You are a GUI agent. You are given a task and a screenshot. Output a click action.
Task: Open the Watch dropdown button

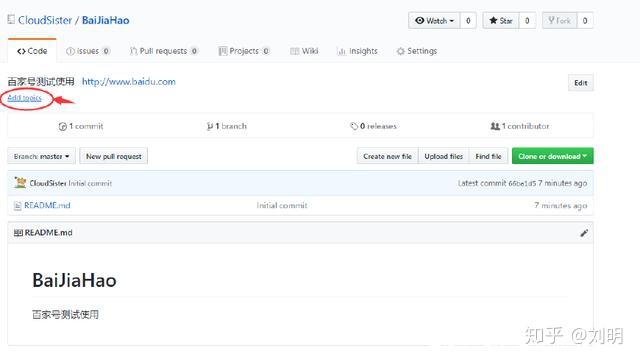point(434,20)
